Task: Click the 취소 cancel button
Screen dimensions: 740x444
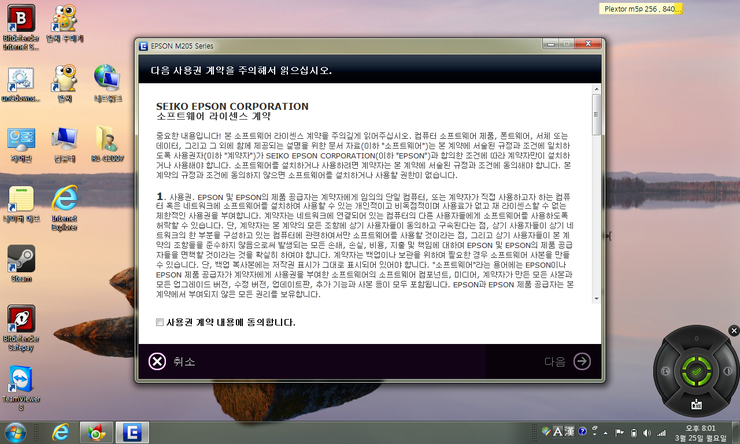Action: pyautogui.click(x=171, y=361)
